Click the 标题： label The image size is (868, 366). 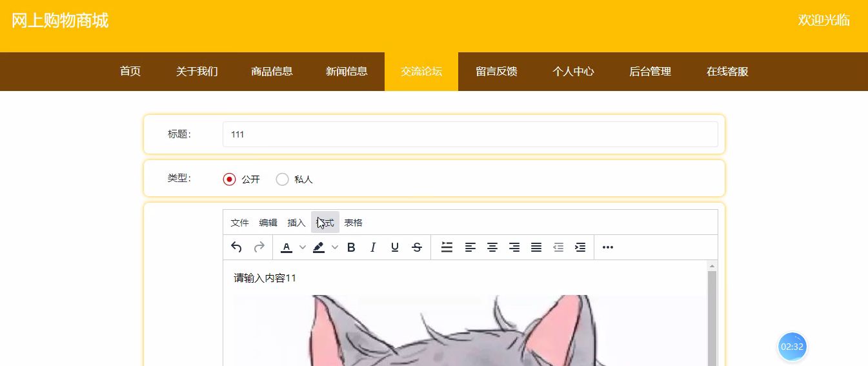179,134
